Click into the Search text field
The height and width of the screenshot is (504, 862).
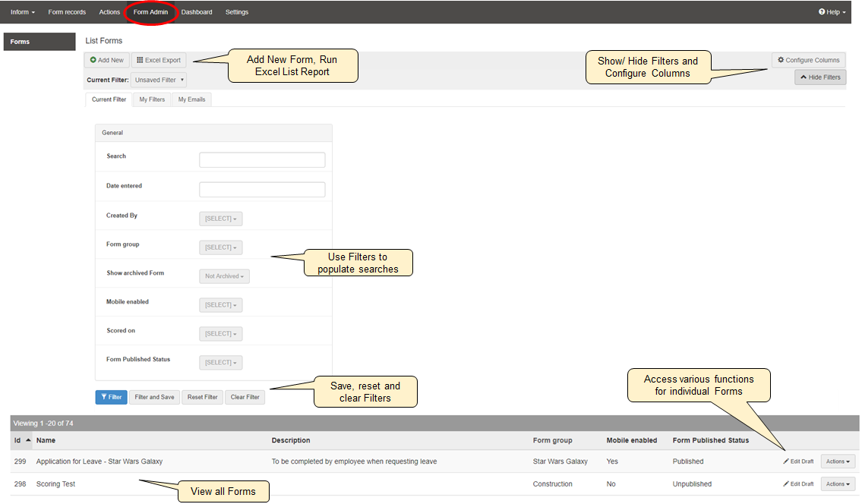(x=262, y=160)
